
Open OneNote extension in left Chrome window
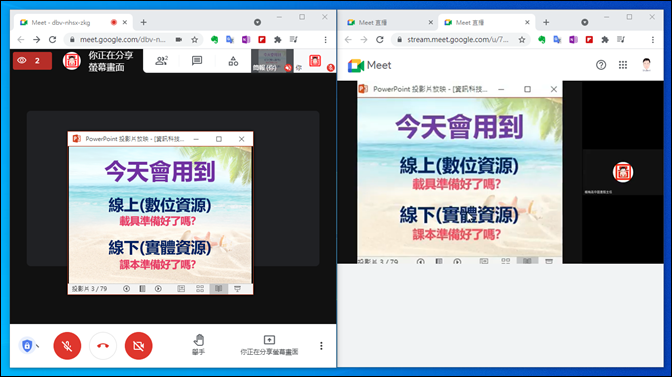point(246,39)
